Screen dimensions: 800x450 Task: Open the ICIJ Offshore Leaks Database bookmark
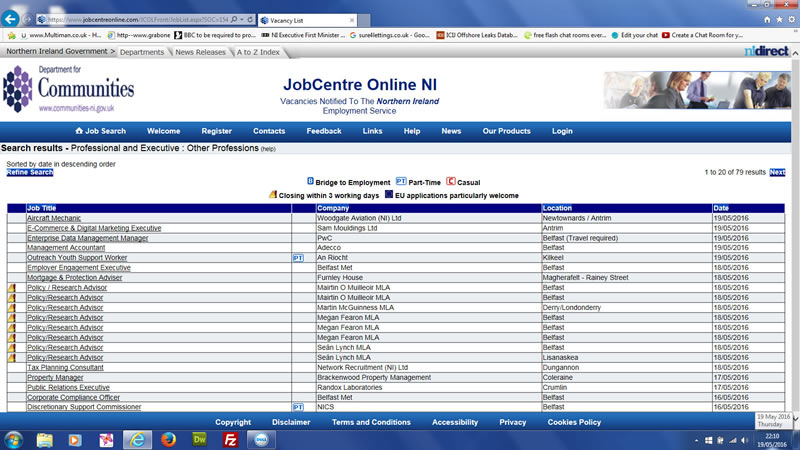click(x=477, y=35)
